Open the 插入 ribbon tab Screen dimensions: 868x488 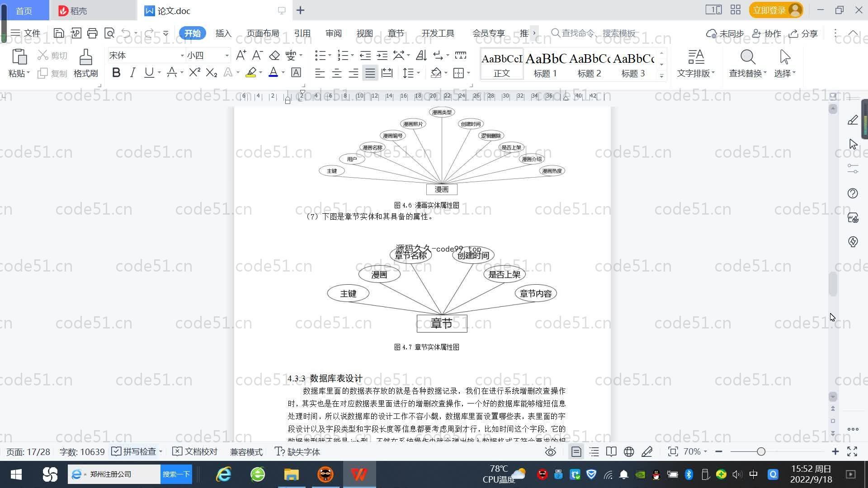[x=223, y=33]
